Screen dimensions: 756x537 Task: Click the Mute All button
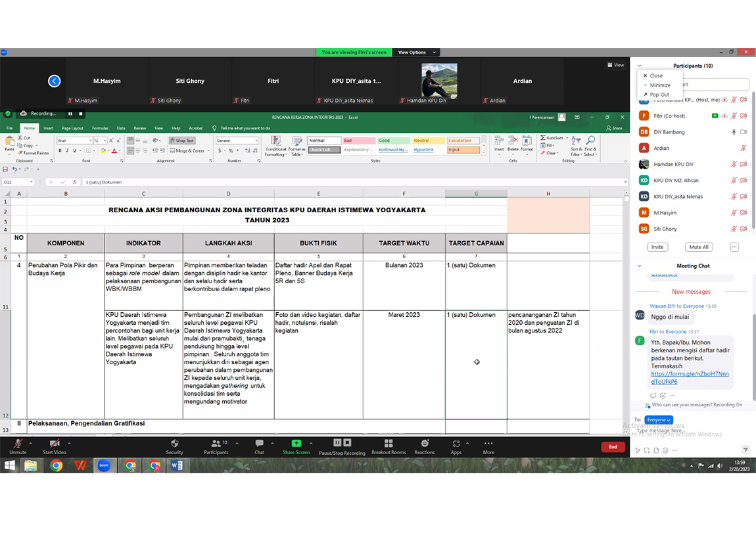[697, 247]
